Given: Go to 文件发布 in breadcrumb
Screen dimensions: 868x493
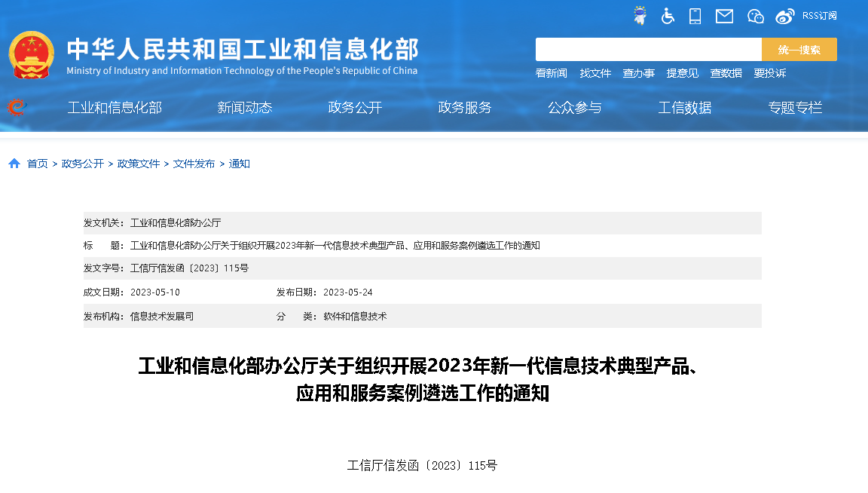Looking at the screenshot, I should coord(194,164).
